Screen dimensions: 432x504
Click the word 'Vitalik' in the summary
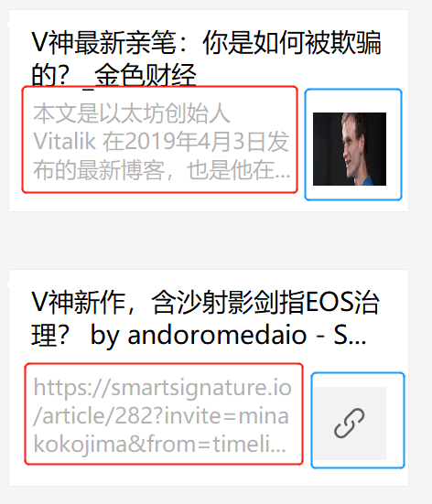(x=65, y=142)
